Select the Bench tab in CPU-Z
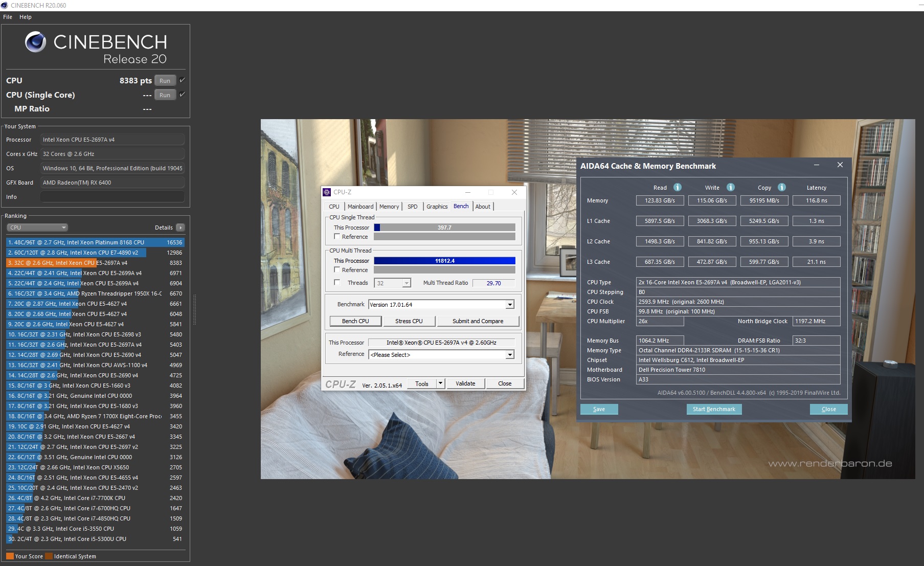924x566 pixels. pos(461,206)
